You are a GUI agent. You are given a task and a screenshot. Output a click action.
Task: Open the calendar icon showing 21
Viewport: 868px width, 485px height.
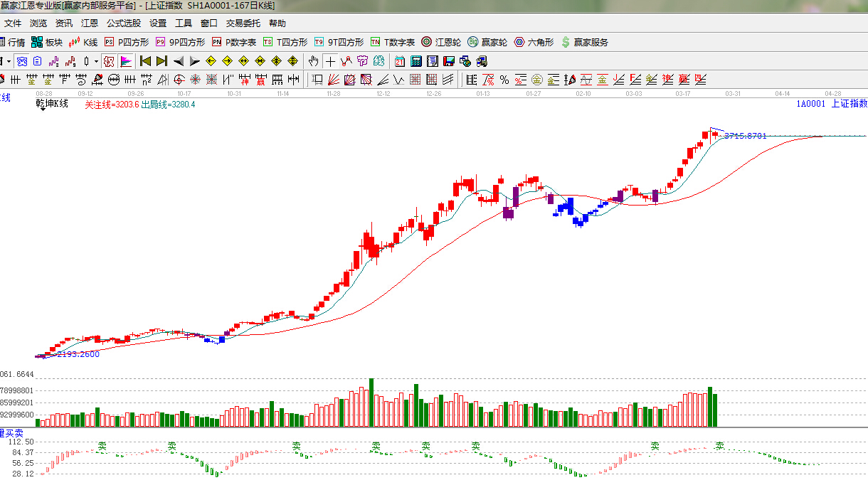tap(399, 61)
